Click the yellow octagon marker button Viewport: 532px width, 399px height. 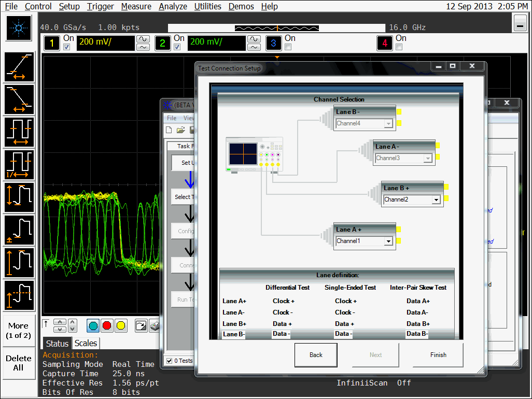tap(121, 325)
